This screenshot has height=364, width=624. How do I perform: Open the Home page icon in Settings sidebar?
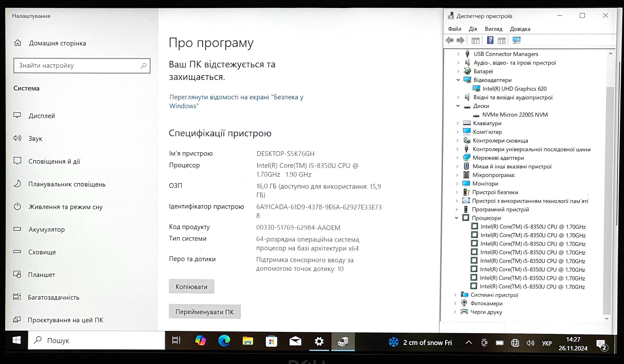pyautogui.click(x=18, y=43)
